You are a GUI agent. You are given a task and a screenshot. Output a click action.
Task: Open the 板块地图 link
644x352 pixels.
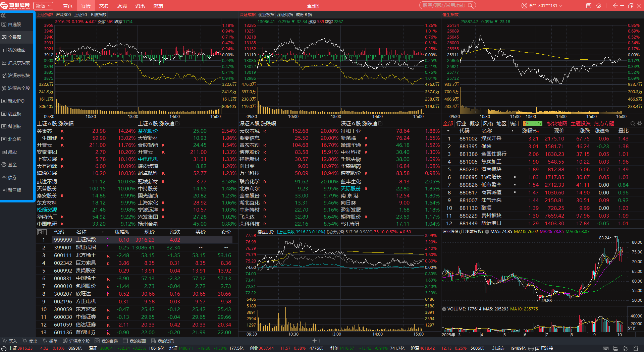tap(557, 124)
